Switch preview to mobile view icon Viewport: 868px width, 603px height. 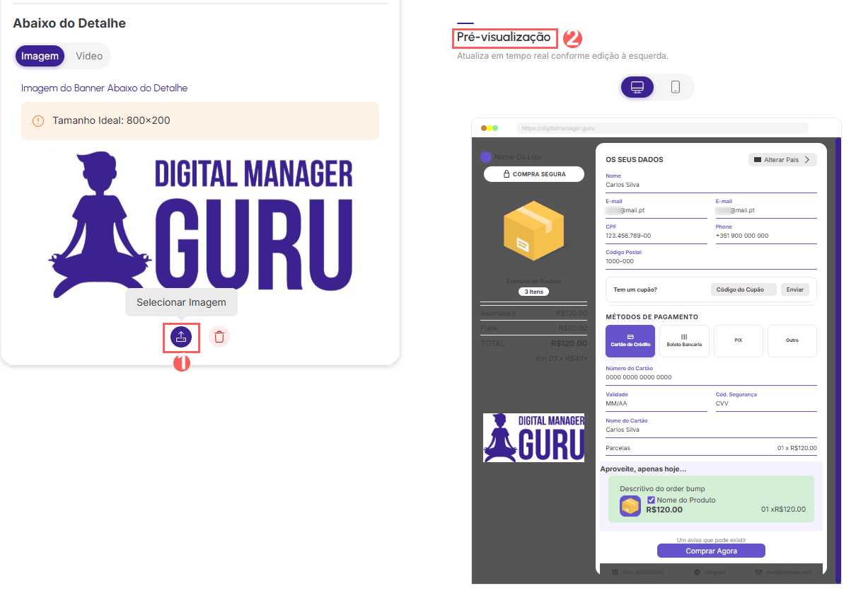point(676,87)
